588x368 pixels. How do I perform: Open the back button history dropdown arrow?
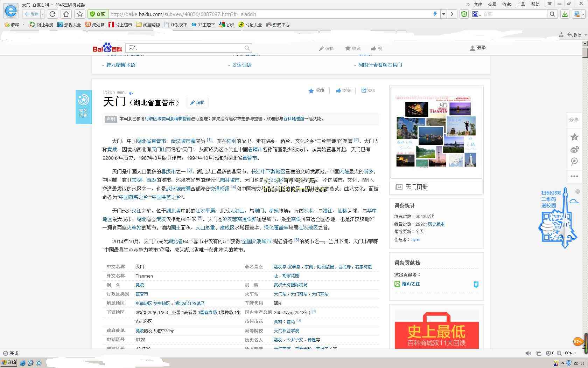[42, 14]
